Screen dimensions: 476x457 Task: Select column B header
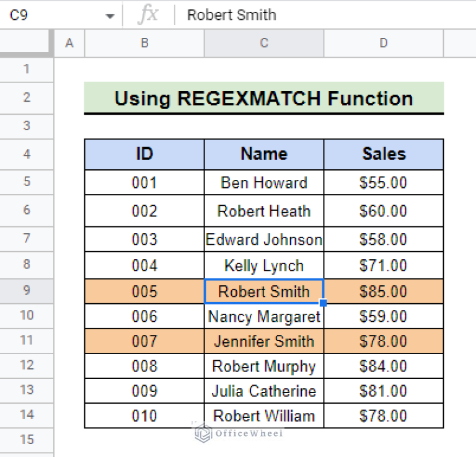click(144, 43)
